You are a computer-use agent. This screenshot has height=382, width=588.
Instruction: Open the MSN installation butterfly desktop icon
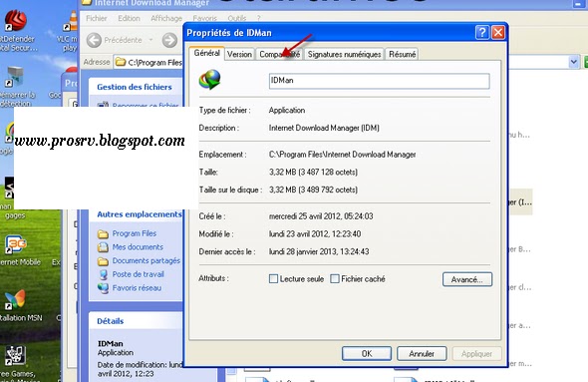click(x=15, y=300)
